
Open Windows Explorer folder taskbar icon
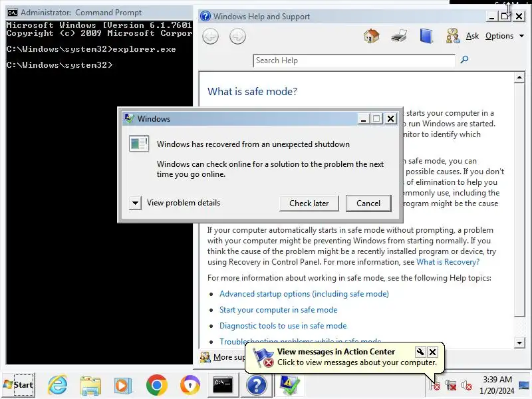pyautogui.click(x=90, y=386)
